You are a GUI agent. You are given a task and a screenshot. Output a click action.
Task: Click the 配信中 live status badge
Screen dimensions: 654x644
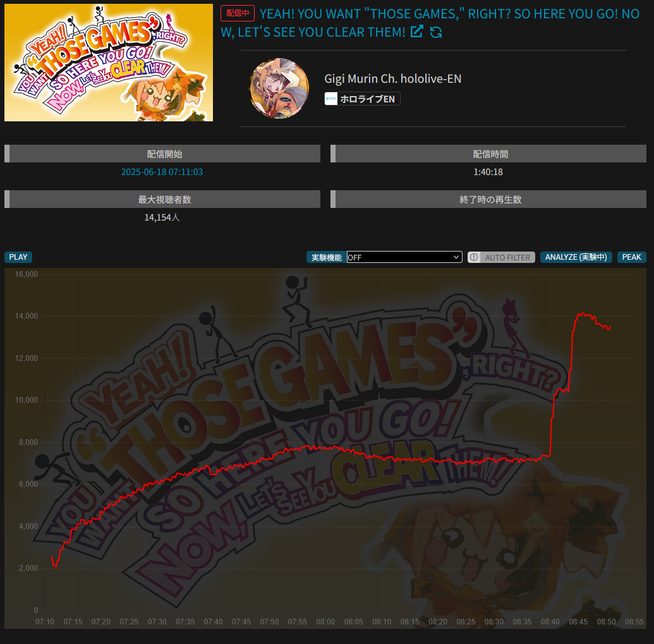coord(238,13)
